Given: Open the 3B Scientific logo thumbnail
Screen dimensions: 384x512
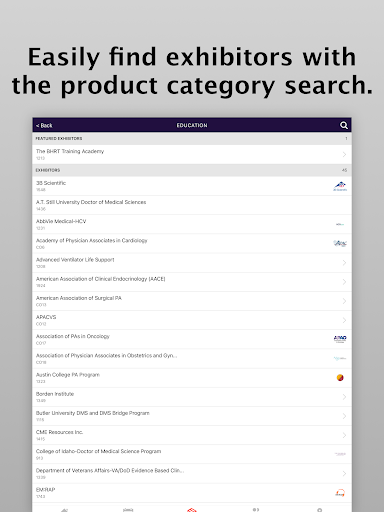Looking at the screenshot, I should pyautogui.click(x=340, y=186).
